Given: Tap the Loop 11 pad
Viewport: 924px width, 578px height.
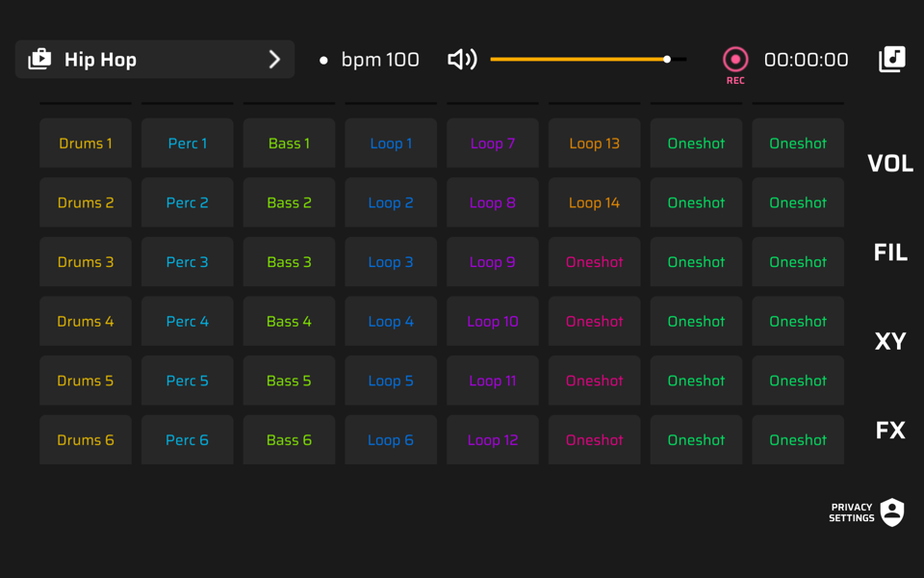Looking at the screenshot, I should pos(493,381).
